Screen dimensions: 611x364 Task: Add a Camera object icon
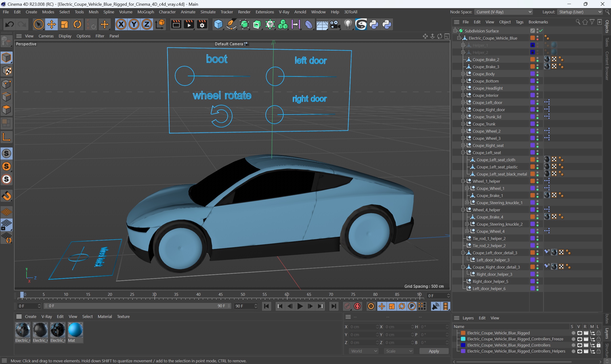(x=335, y=24)
